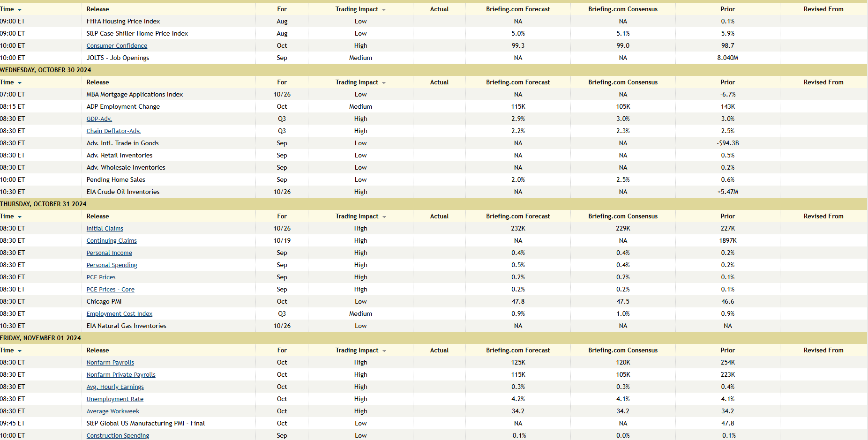Select the Pending Home Sales text
This screenshot has height=440, width=868.
coord(116,179)
